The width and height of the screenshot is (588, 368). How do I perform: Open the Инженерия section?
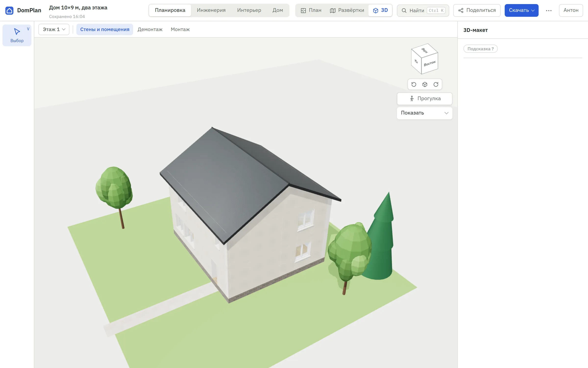click(211, 10)
